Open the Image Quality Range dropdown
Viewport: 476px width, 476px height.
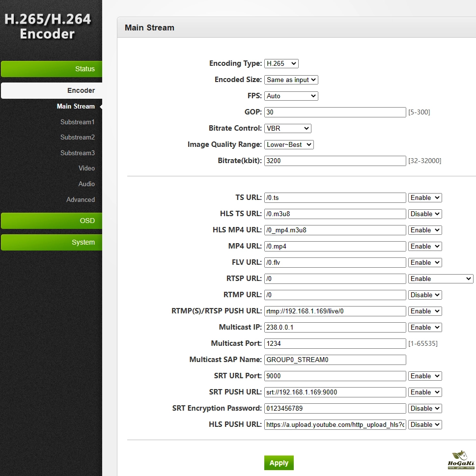(288, 144)
